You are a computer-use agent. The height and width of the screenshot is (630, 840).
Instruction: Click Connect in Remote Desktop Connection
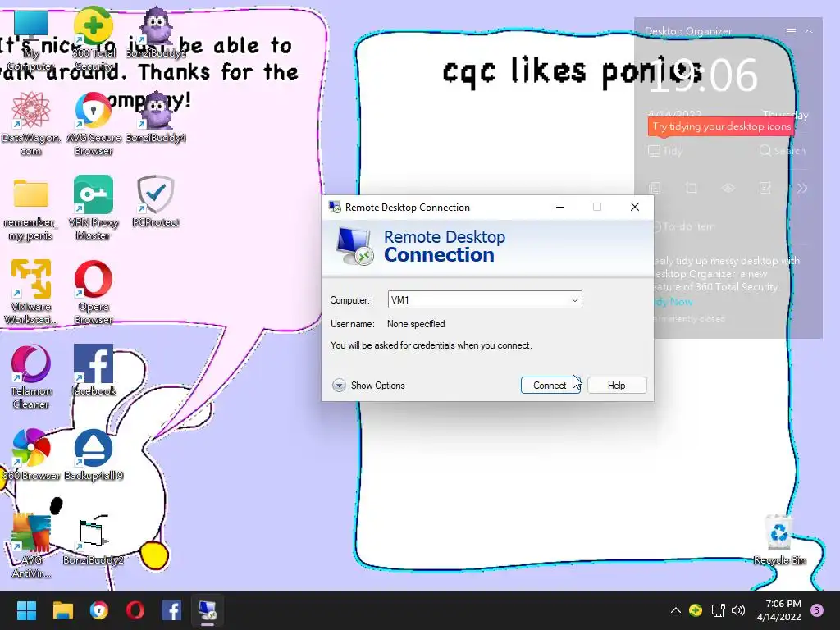click(x=550, y=386)
